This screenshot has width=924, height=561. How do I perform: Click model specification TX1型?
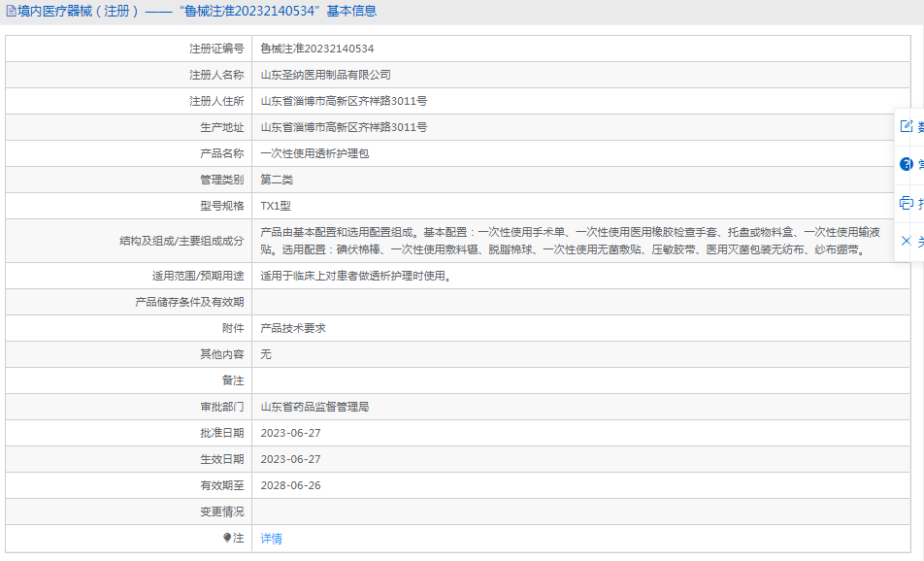276,206
